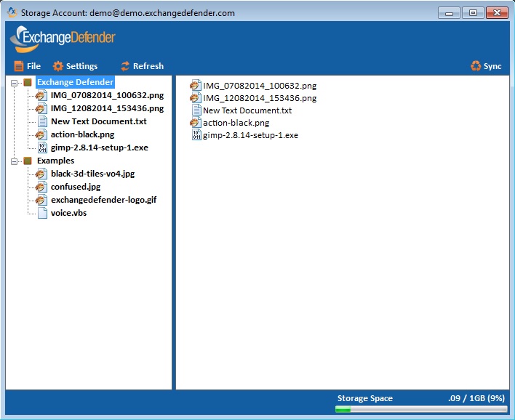Open the Settings menu
This screenshot has width=515, height=420.
(x=75, y=66)
